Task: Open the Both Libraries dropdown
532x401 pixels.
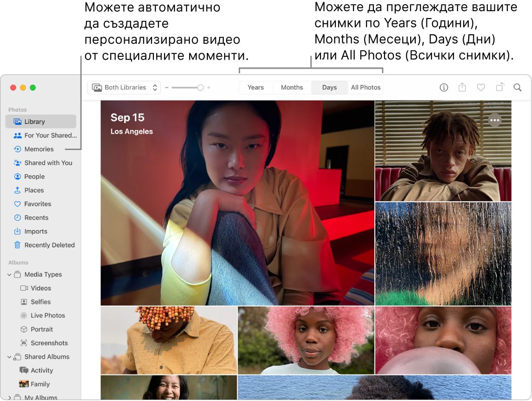Action: coord(124,87)
